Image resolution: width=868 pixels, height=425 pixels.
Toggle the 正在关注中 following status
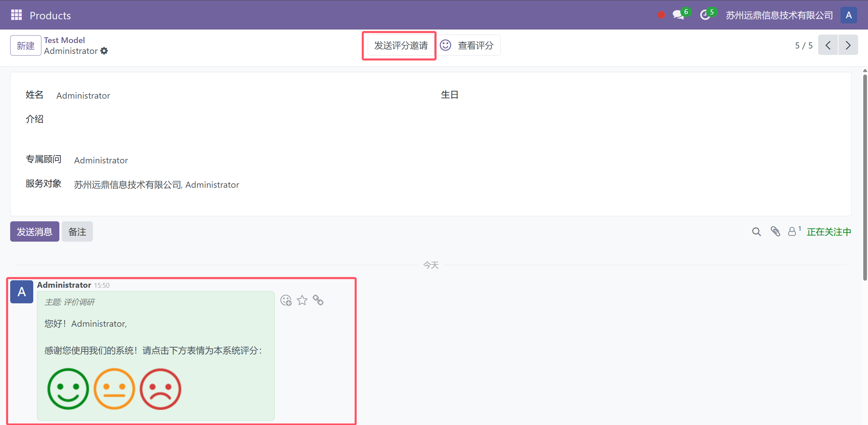pyautogui.click(x=829, y=232)
